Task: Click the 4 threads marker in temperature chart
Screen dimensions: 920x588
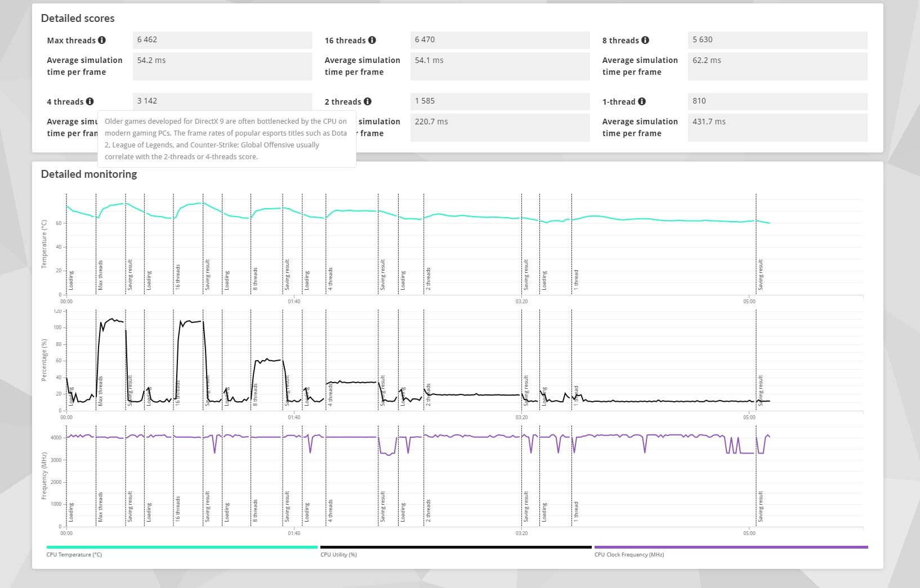Action: [x=330, y=279]
